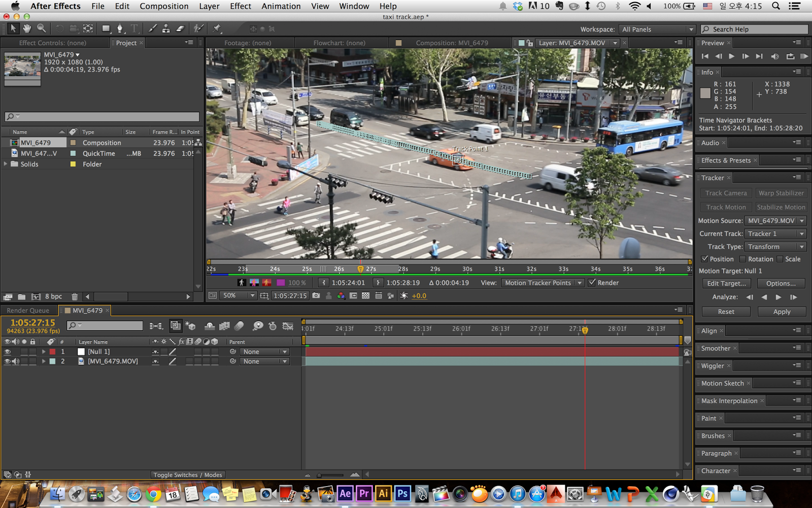Viewport: 812px width, 508px height.
Task: Click the snapshot camera icon in viewer
Action: [316, 296]
